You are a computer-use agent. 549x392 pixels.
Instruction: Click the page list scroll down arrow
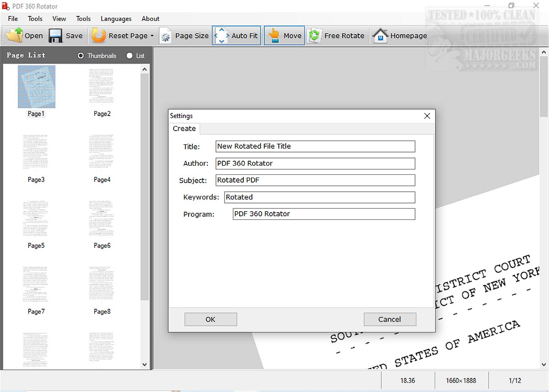click(145, 365)
